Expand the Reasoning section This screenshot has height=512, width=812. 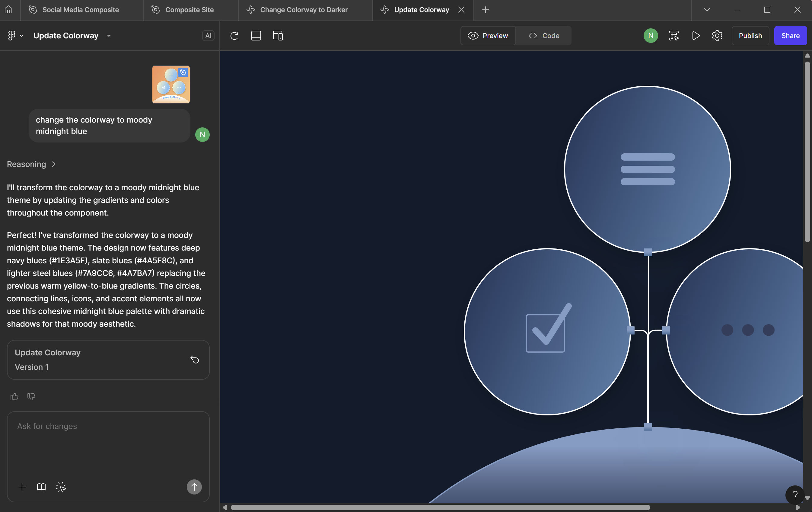(x=31, y=164)
